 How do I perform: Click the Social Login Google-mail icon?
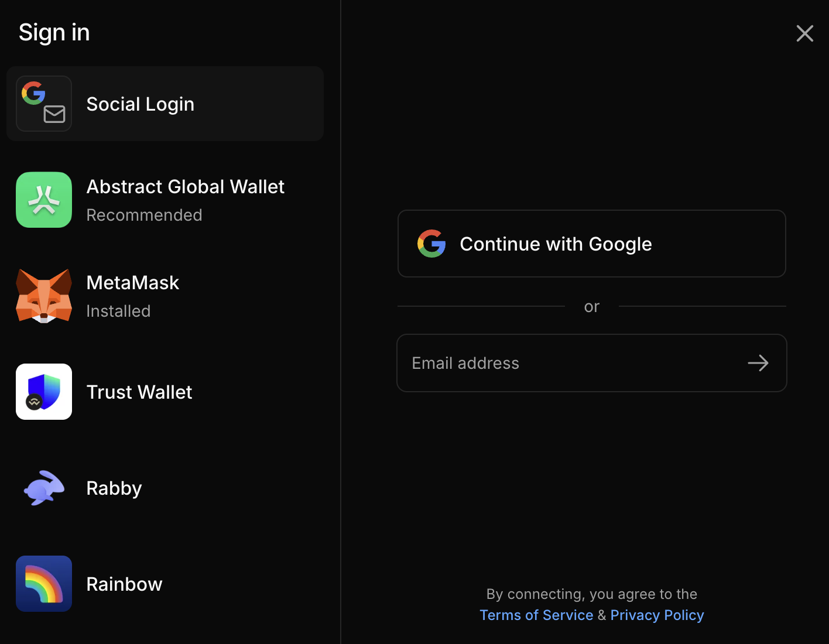[x=44, y=104]
